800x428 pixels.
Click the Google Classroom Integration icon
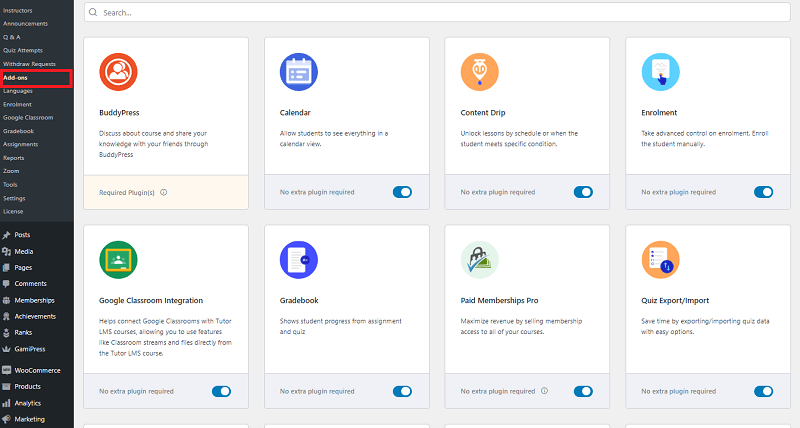118,260
